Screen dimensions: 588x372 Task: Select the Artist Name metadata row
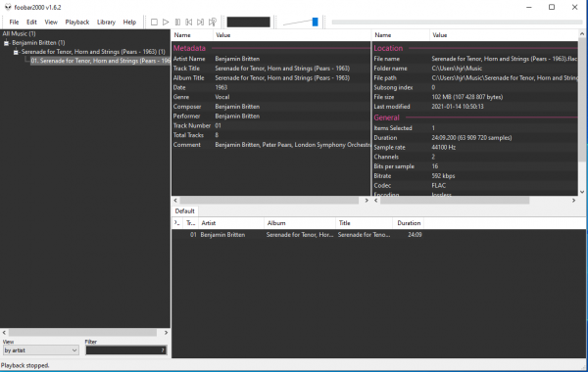[270, 59]
